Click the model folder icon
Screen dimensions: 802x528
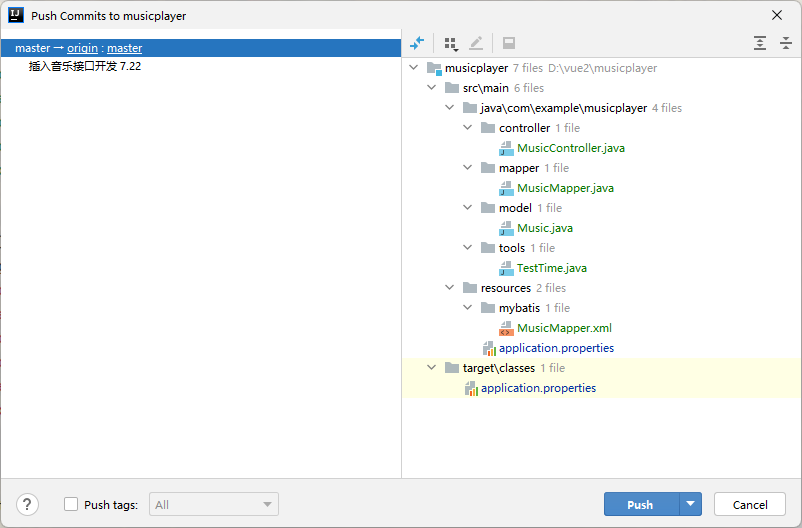[488, 207]
